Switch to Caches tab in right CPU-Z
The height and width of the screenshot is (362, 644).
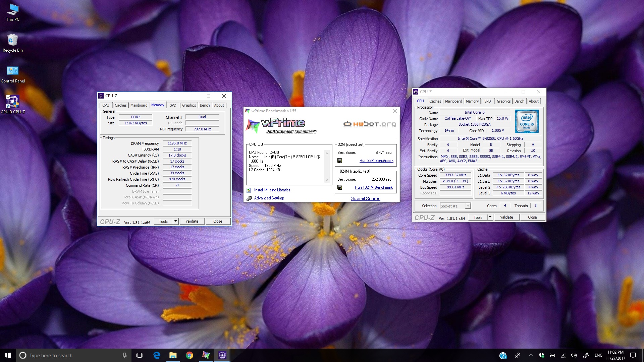pos(435,101)
